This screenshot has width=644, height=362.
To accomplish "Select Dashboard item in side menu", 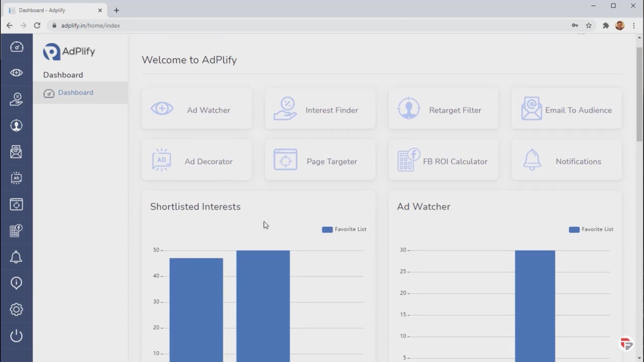I will pos(75,93).
